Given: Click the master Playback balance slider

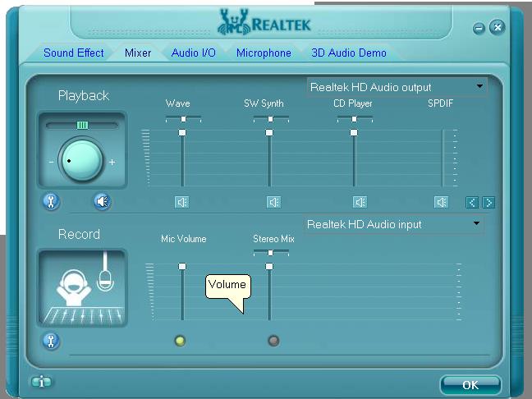Looking at the screenshot, I should (x=82, y=125).
